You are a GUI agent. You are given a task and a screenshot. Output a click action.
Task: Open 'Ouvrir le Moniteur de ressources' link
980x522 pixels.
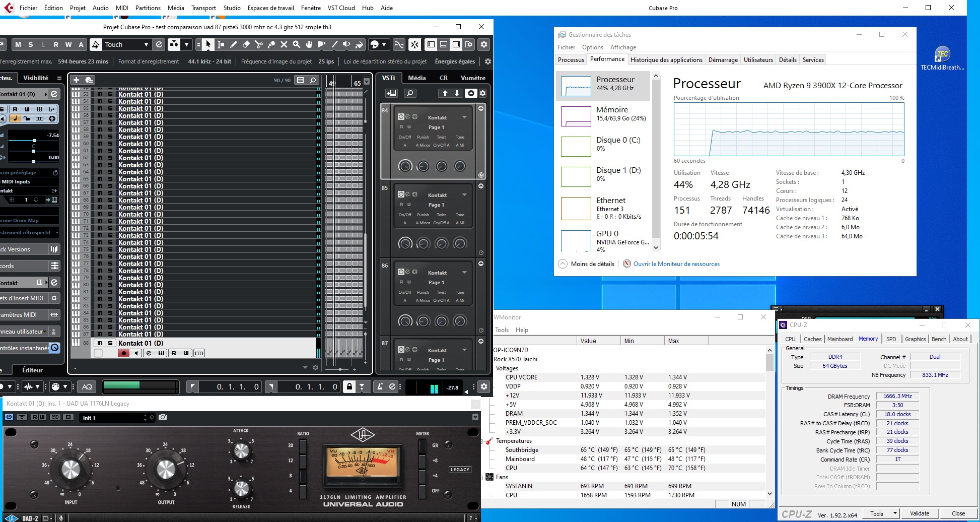[x=677, y=264]
